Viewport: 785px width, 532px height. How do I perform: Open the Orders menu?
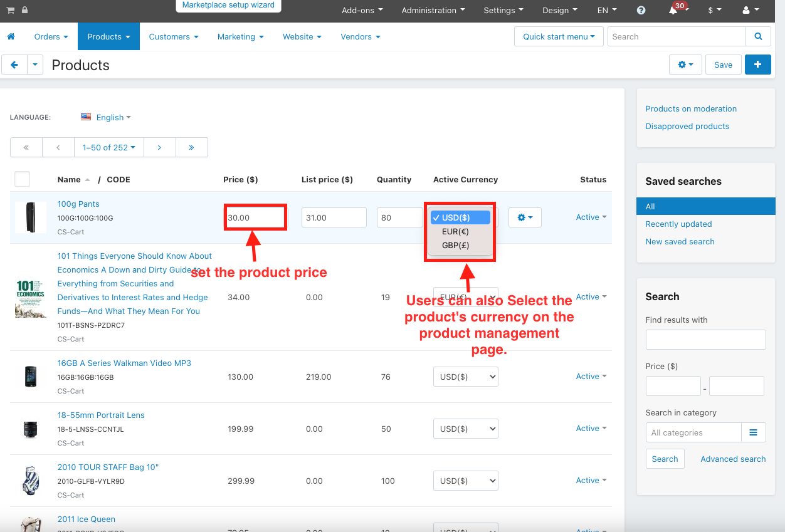click(x=51, y=36)
